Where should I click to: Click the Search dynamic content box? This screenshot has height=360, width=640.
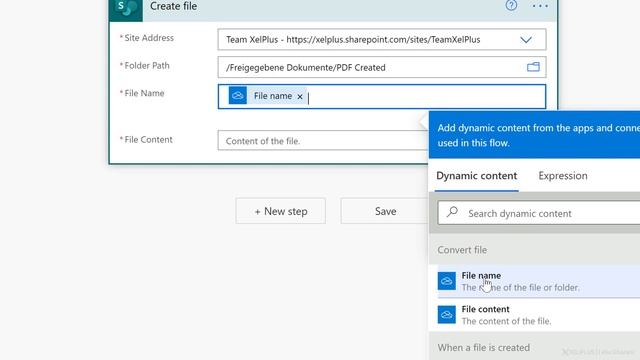coord(539,213)
